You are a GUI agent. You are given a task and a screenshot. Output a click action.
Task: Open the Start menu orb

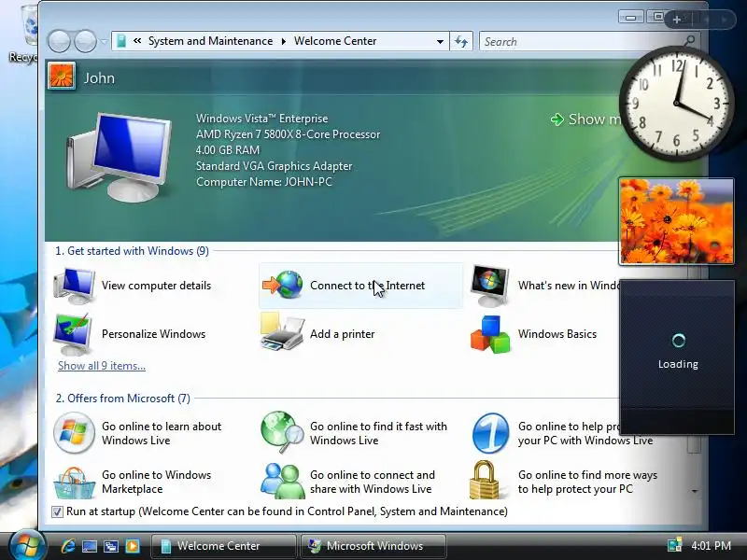click(x=27, y=546)
